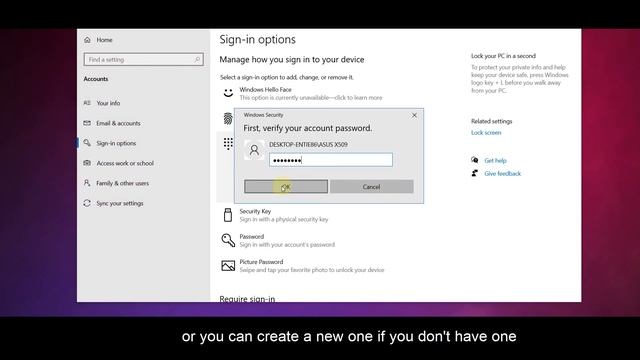Open the Give feedback link
Image resolution: width=640 pixels, height=360 pixels.
click(x=502, y=173)
